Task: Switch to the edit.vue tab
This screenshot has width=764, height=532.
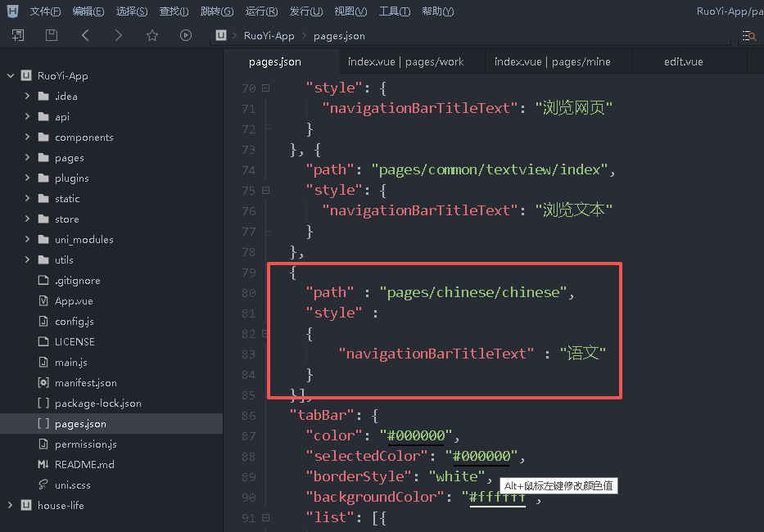Action: point(683,61)
